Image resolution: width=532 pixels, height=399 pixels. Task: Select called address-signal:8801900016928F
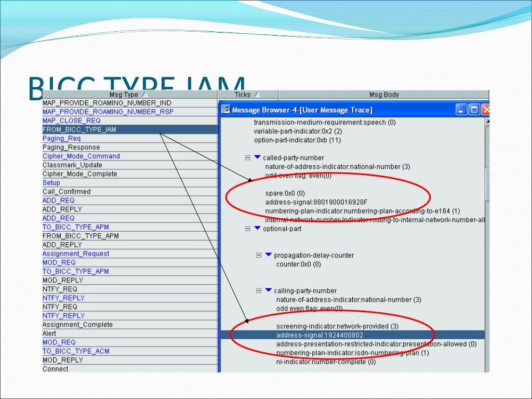(x=316, y=202)
